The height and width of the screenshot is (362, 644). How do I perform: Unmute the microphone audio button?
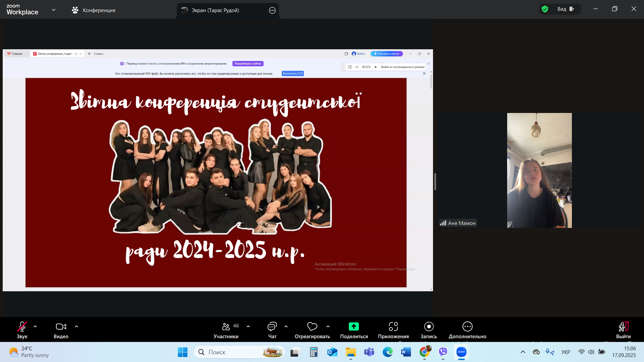(22, 326)
